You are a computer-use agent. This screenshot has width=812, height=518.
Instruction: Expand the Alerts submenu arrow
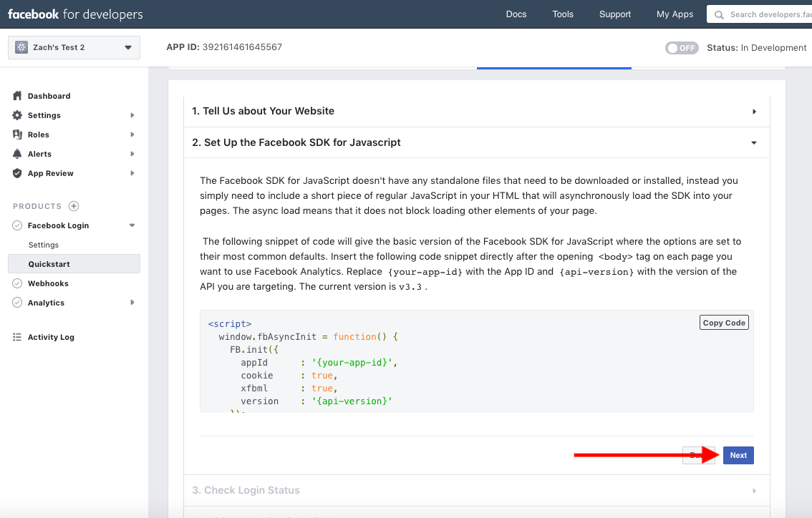[132, 154]
